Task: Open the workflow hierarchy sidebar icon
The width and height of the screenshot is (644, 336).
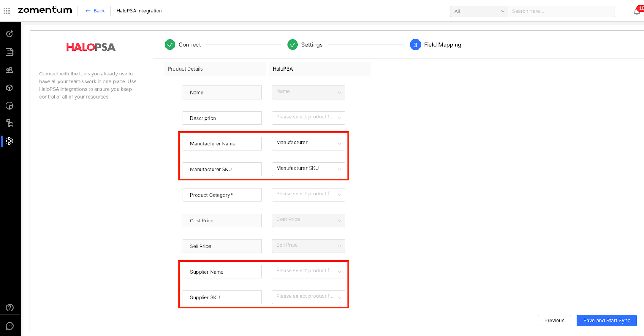Action: 10,123
